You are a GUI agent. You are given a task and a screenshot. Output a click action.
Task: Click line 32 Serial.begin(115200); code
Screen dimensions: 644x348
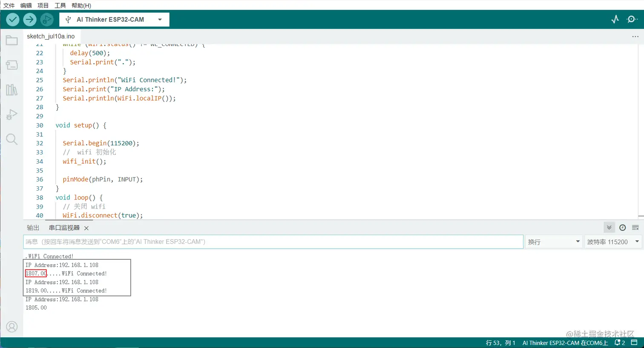(101, 143)
